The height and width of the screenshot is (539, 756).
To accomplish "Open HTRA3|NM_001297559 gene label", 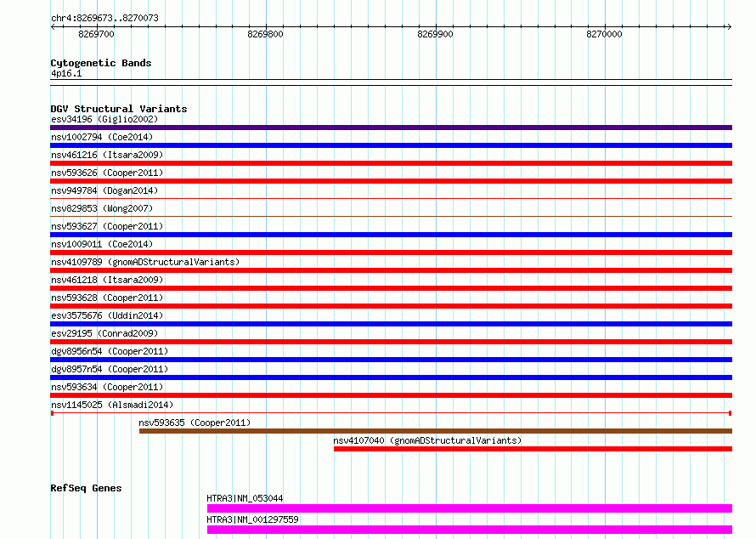I will (x=252, y=519).
